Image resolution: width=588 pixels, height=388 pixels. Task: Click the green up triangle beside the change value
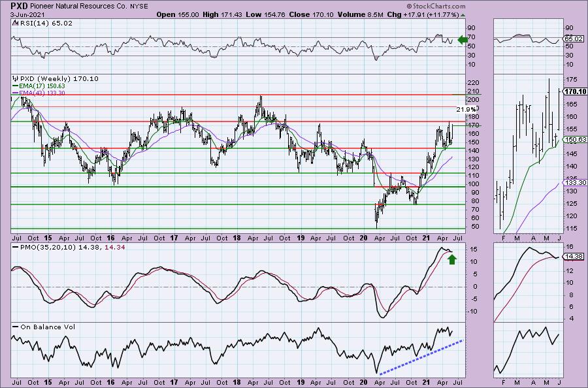tap(463, 16)
